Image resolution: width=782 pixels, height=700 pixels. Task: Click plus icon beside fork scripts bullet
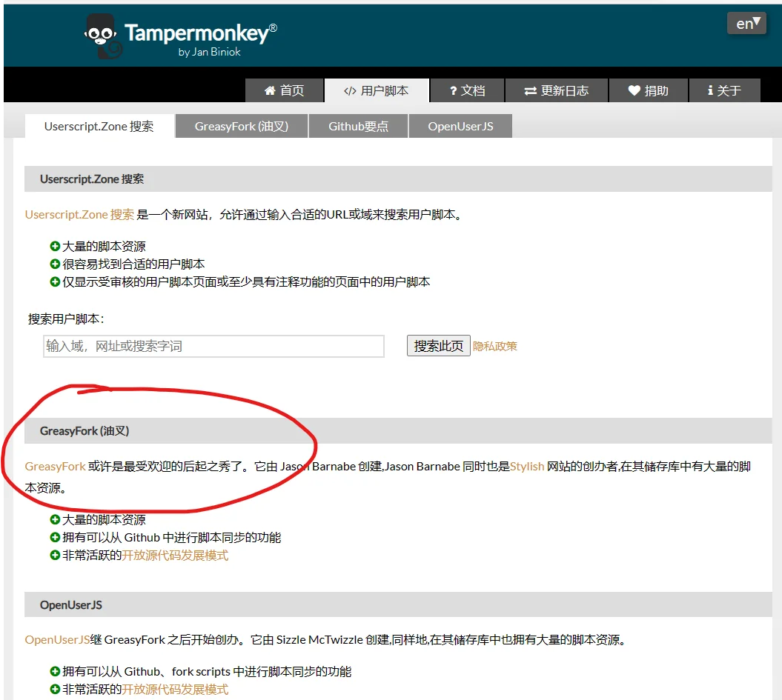[x=55, y=671]
